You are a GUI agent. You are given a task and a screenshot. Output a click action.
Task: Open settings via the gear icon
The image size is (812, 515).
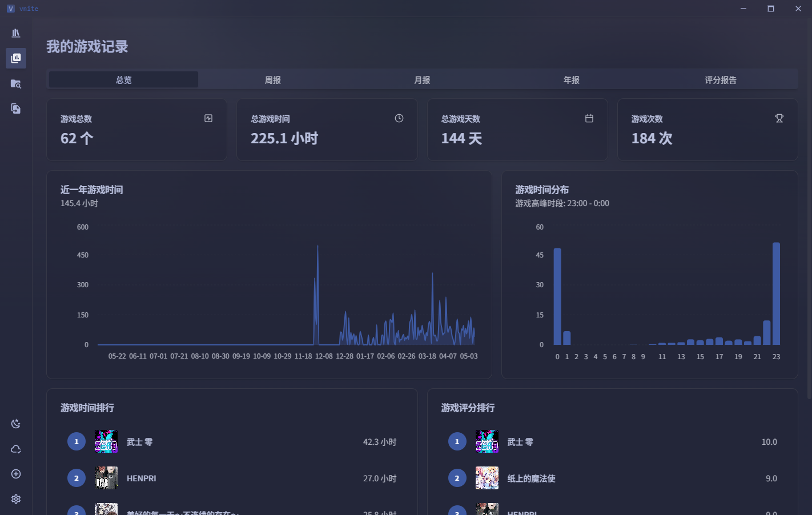16,499
